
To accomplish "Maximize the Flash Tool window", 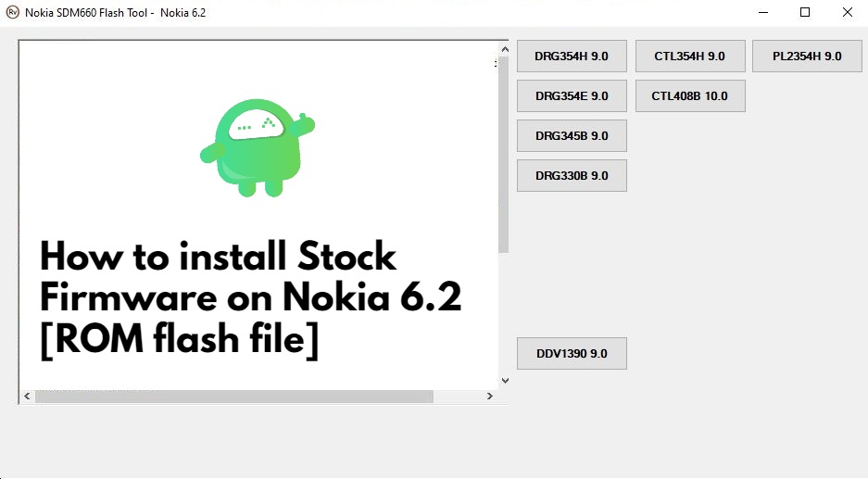I will (805, 12).
